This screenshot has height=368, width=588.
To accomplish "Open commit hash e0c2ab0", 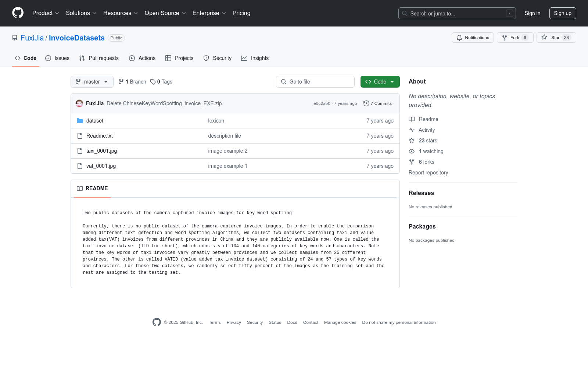I will click(322, 103).
